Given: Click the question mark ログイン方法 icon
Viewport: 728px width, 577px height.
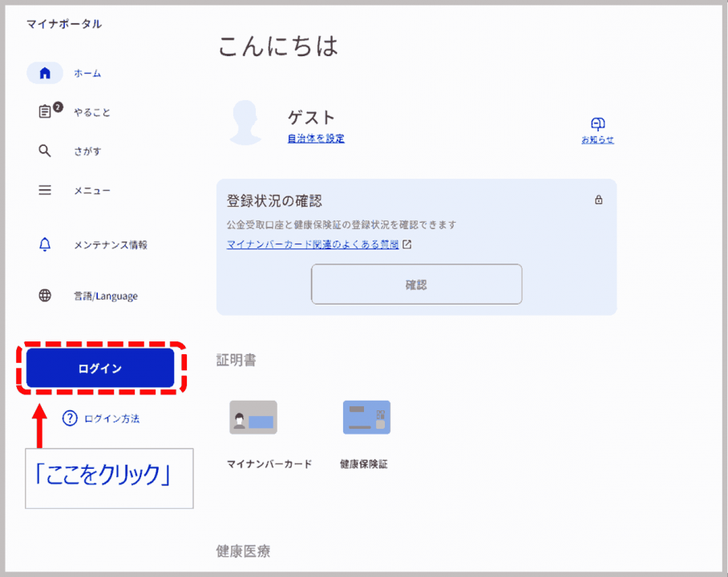Looking at the screenshot, I should 70,418.
